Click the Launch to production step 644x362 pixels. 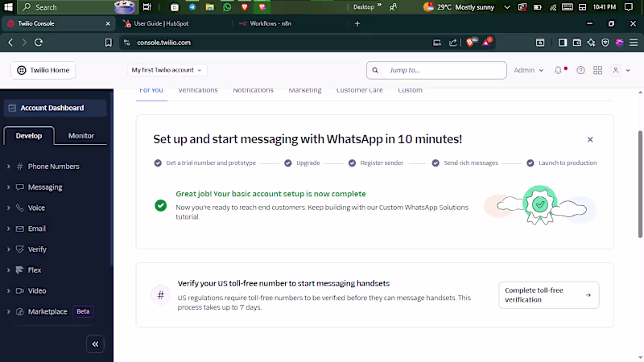[562, 163]
